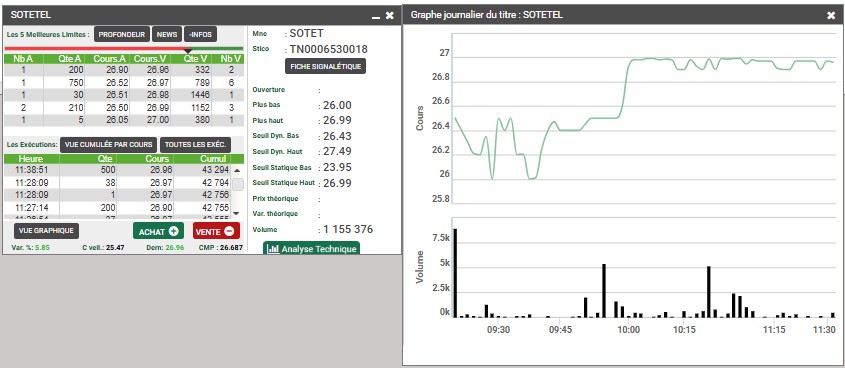Click the tallest volume bar at market open
The width and height of the screenshot is (845, 368).
[x=455, y=273]
